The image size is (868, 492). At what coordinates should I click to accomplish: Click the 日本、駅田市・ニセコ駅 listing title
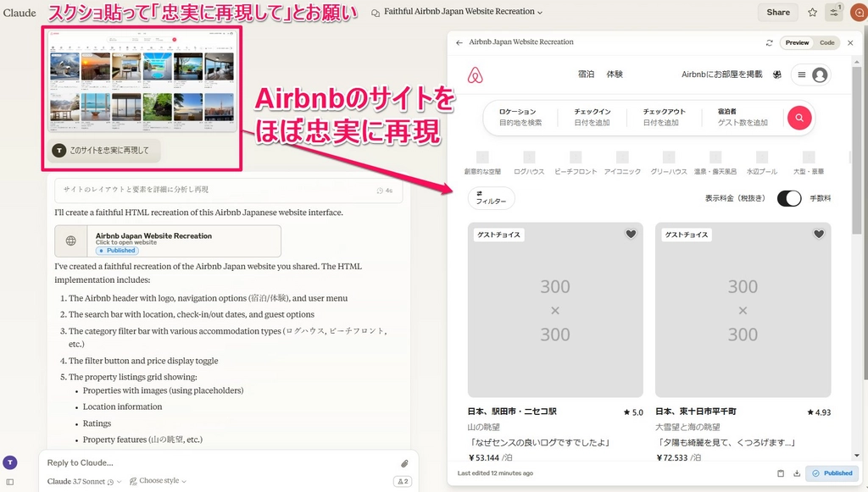(512, 412)
